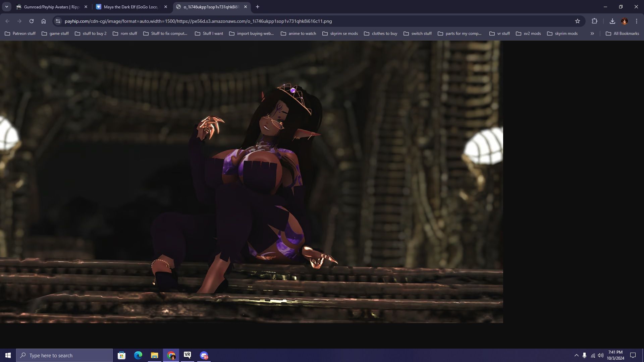This screenshot has width=644, height=362.
Task: Open the clock showing 7:41 PM
Action: [615, 355]
